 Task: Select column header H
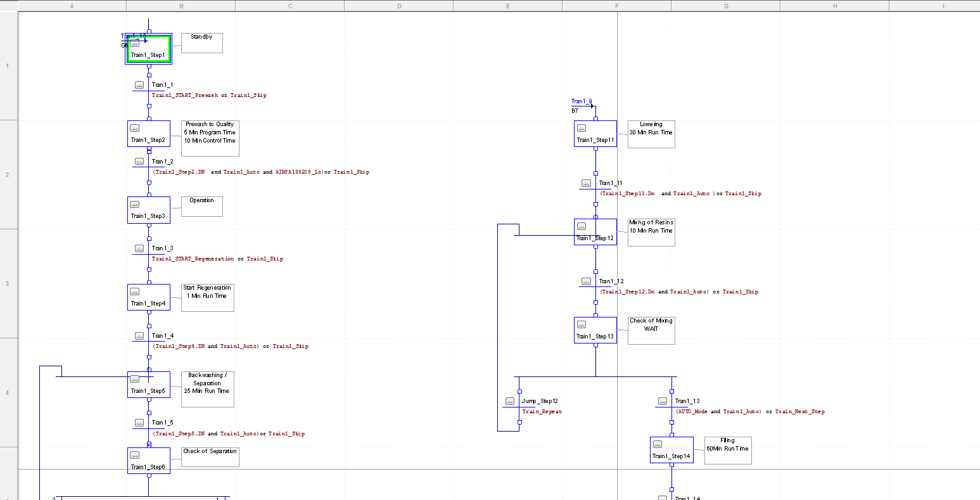click(835, 6)
